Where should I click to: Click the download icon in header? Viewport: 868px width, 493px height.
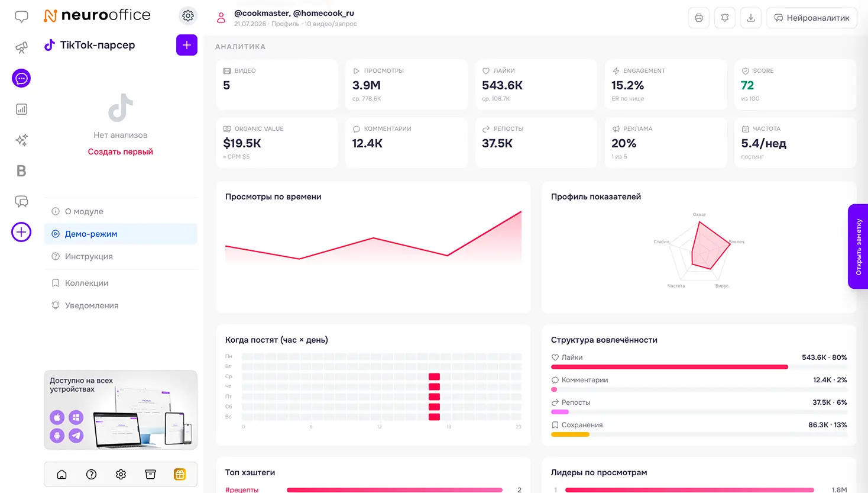click(751, 18)
